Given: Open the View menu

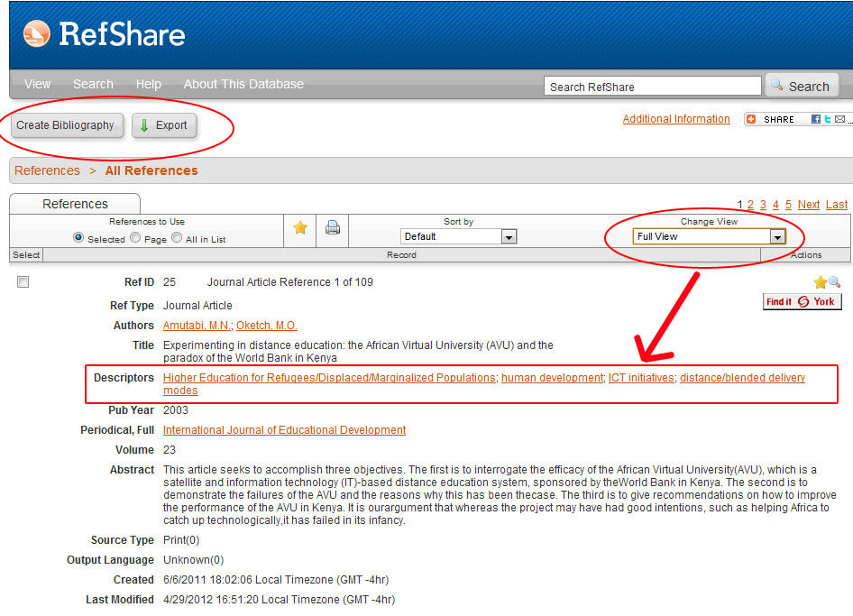Looking at the screenshot, I should coord(38,85).
